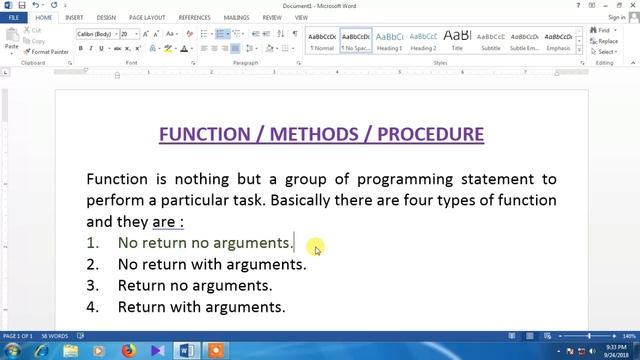
Task: Switch to the REFERENCES tab
Action: coord(194,18)
